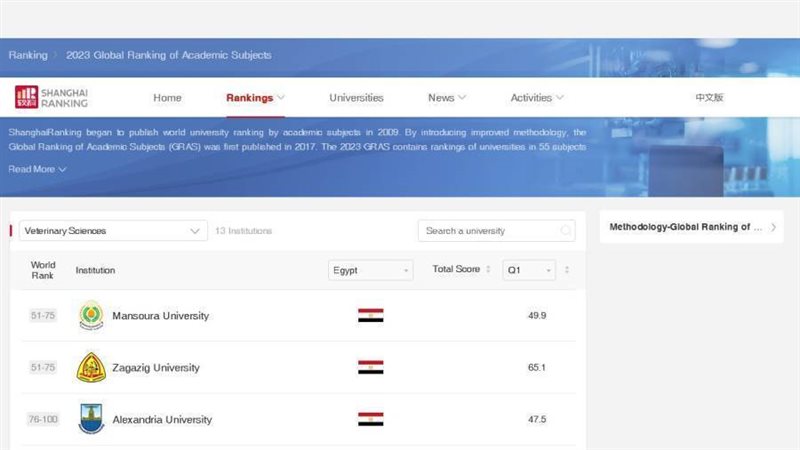This screenshot has height=450, width=800.
Task: Go to the Universities menu item
Action: [356, 98]
